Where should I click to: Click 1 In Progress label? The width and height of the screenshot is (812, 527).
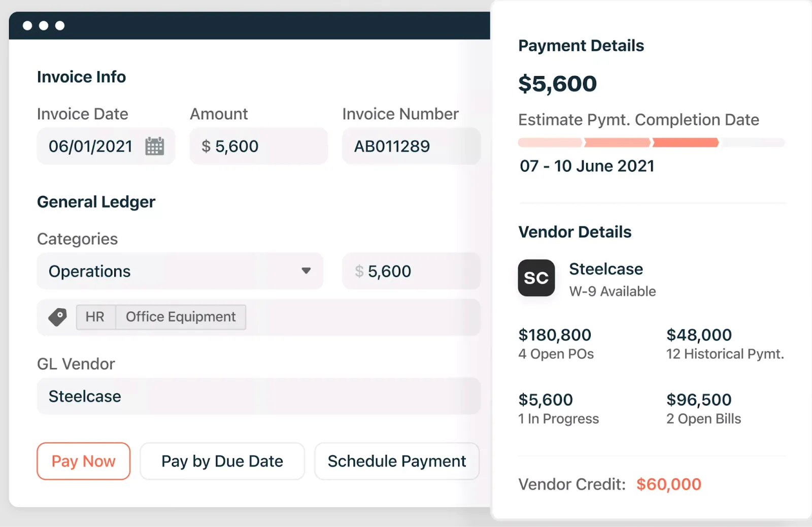coord(559,419)
